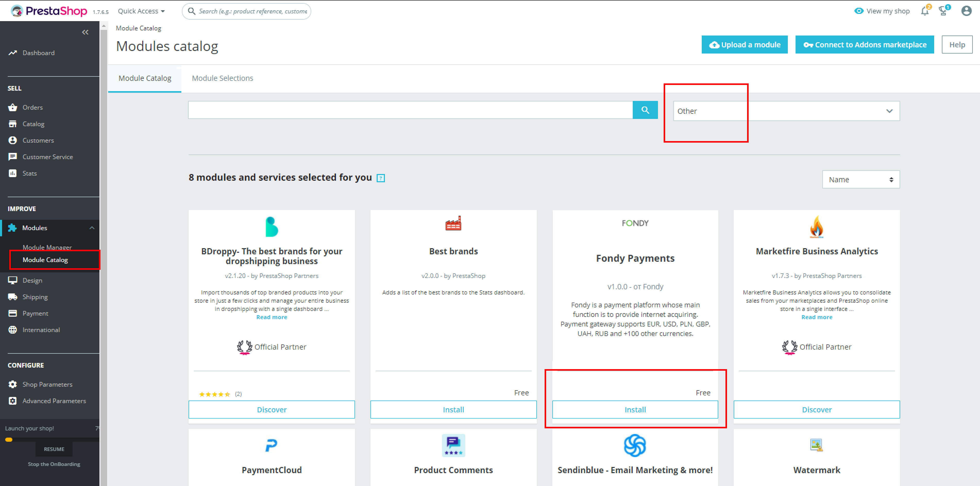Open the Advanced Parameters menu
Screen dimensions: 980x486
(x=54, y=401)
